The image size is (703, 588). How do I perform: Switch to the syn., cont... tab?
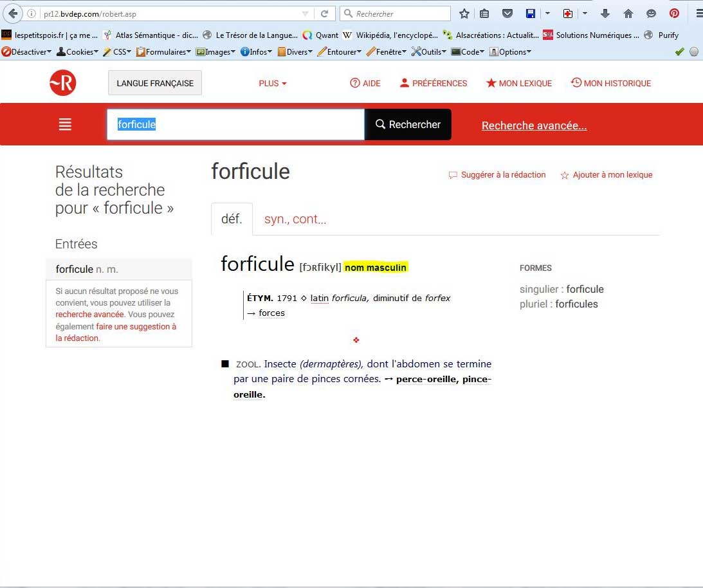pyautogui.click(x=295, y=219)
